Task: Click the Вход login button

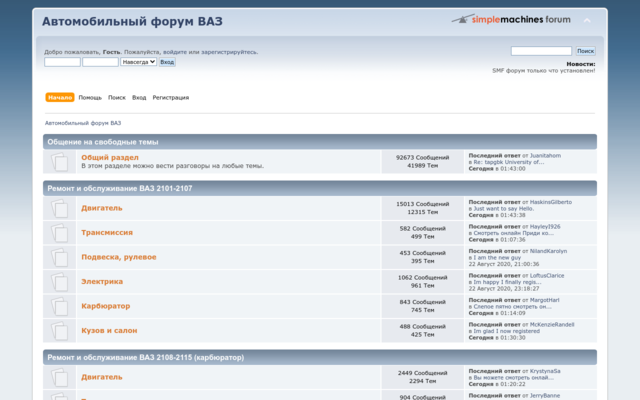Action: [167, 62]
